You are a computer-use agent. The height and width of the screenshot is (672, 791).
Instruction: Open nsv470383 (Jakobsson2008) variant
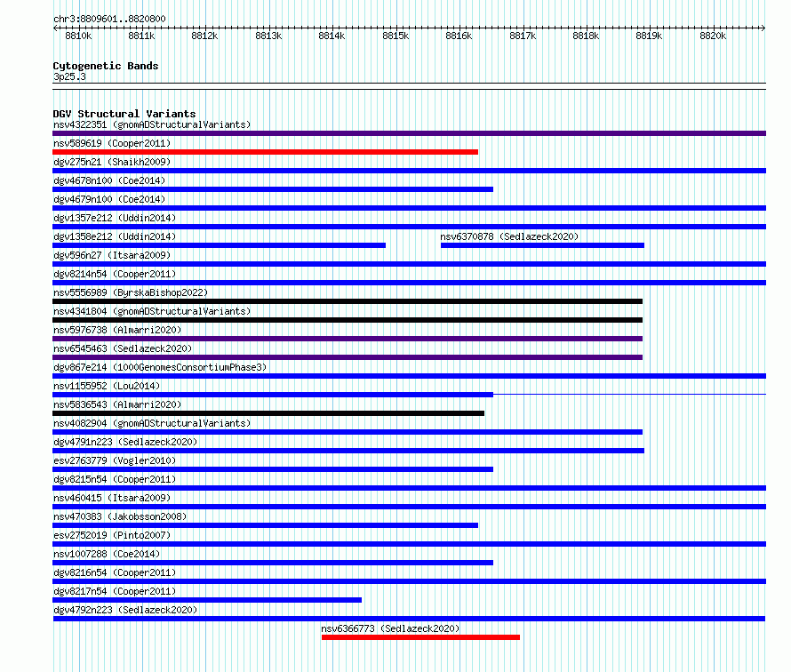[x=120, y=516]
